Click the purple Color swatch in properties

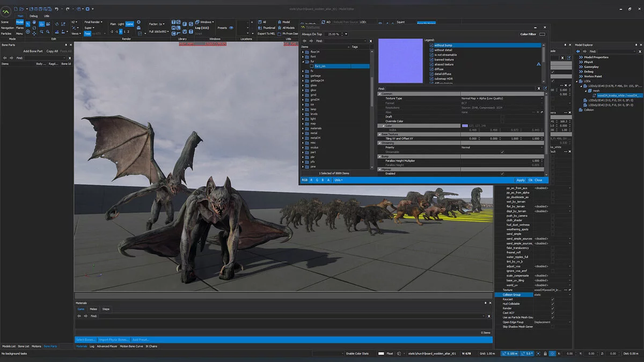tap(465, 125)
